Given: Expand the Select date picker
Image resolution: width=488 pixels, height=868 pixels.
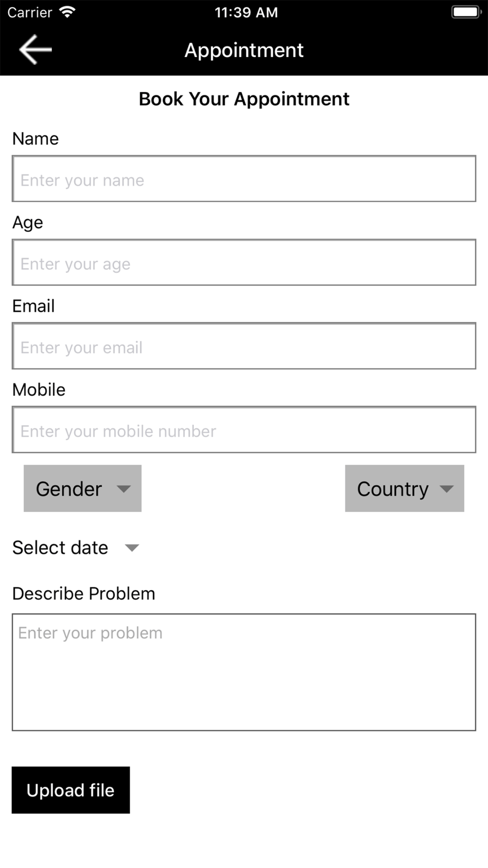Looking at the screenshot, I should point(76,548).
